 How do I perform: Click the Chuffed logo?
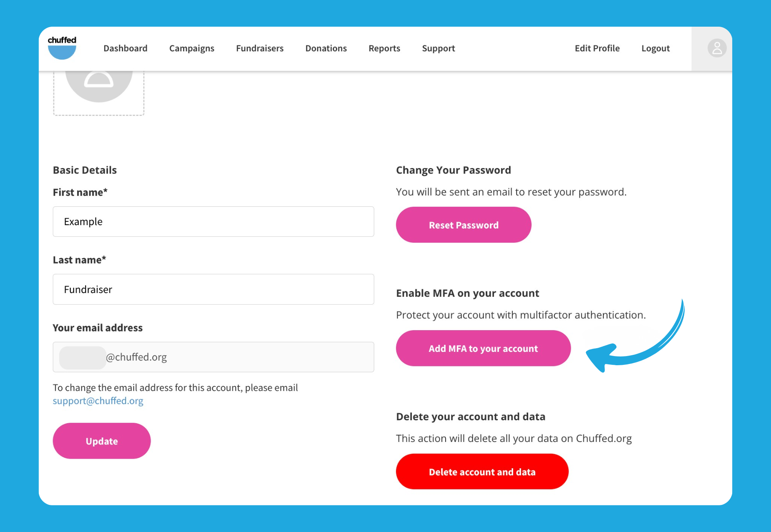point(62,48)
